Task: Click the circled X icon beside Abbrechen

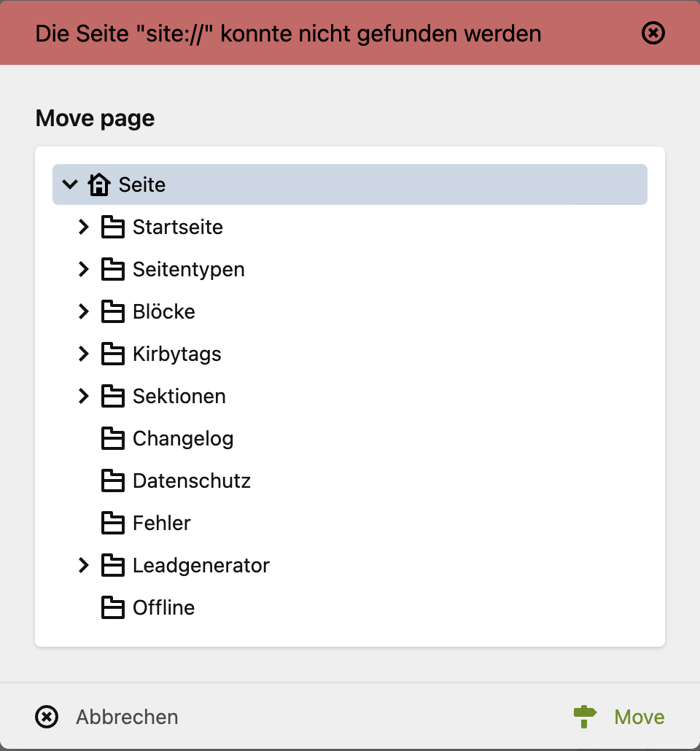Action: coord(46,717)
